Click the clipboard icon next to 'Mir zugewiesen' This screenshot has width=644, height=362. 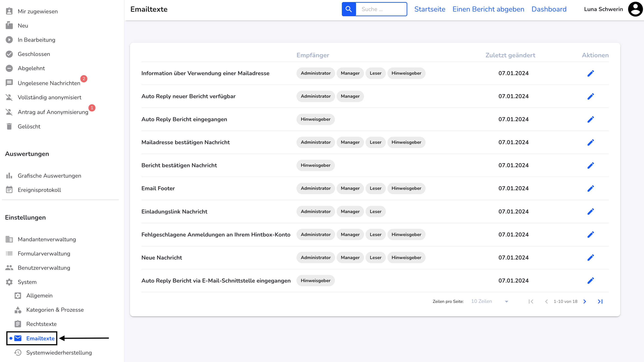coord(9,11)
